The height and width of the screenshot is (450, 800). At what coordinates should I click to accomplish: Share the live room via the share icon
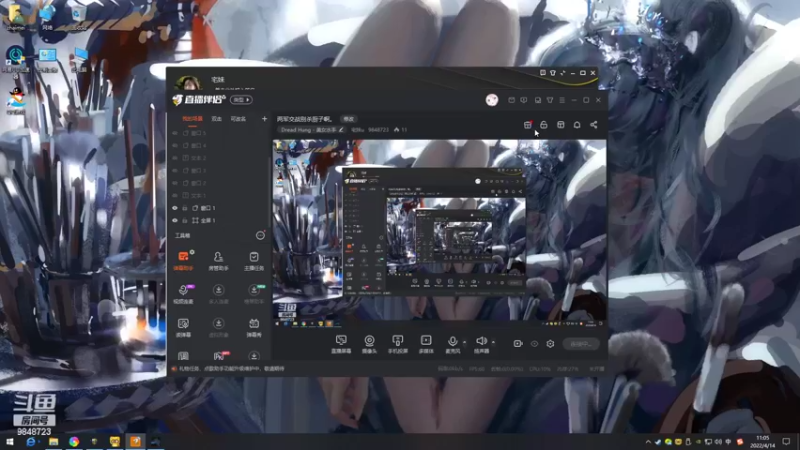point(593,125)
